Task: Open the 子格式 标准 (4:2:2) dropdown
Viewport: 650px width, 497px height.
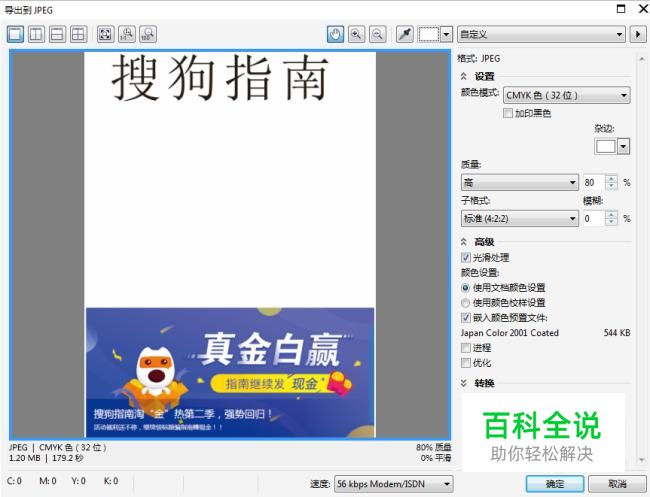Action: [x=520, y=218]
